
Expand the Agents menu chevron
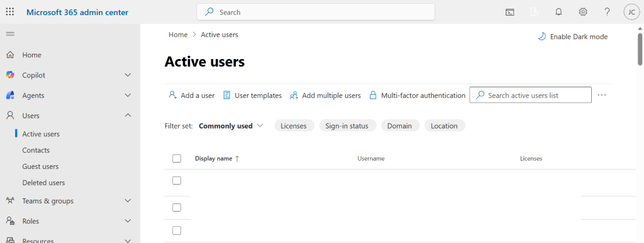click(128, 95)
